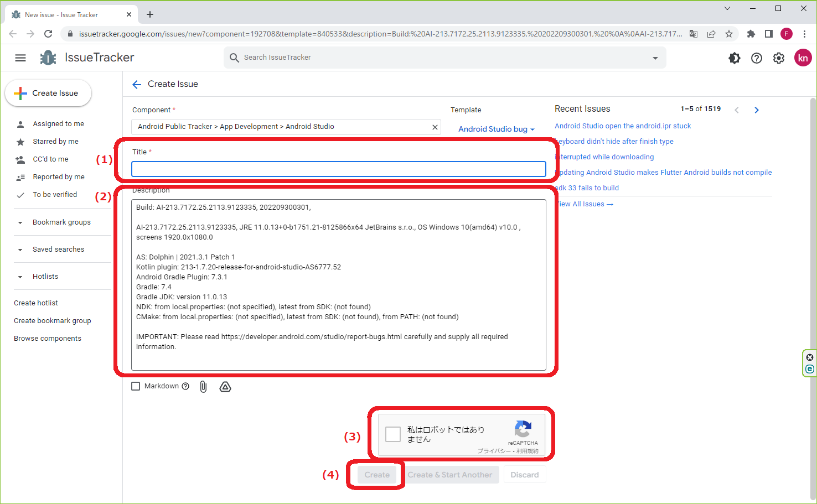Click the floating extension widget at right edge
Image resolution: width=817 pixels, height=504 pixels.
coord(809,363)
